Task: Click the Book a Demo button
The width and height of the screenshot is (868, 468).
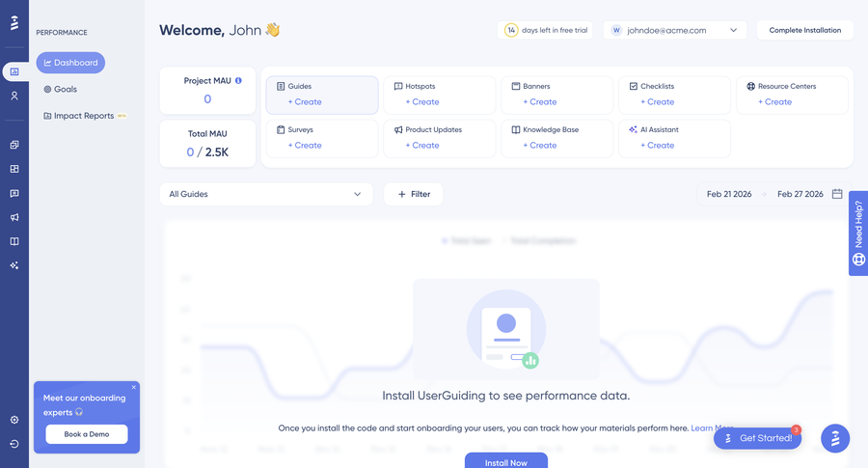Action: click(x=87, y=434)
